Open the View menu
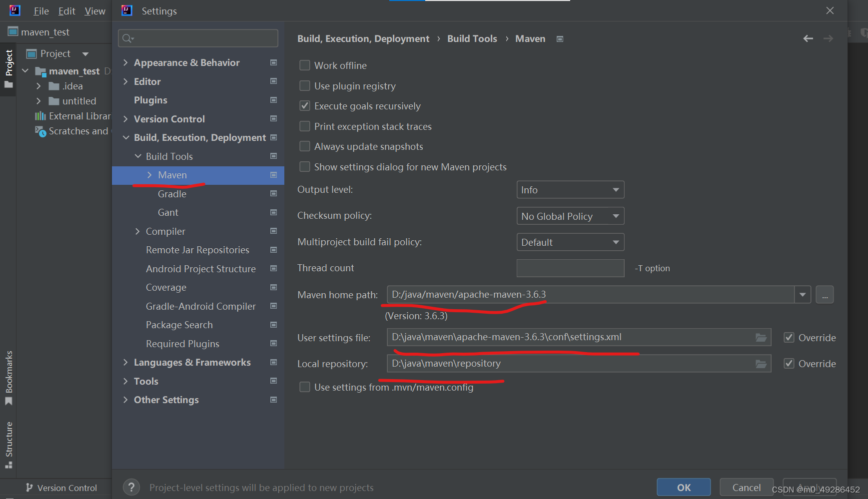The width and height of the screenshot is (868, 499). pyautogui.click(x=95, y=11)
